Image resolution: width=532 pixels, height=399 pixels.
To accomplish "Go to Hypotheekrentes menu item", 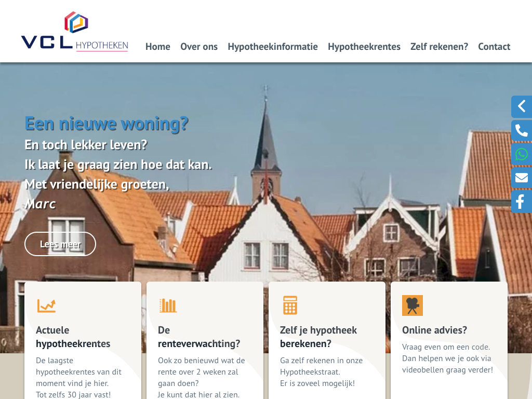I will pyautogui.click(x=364, y=46).
